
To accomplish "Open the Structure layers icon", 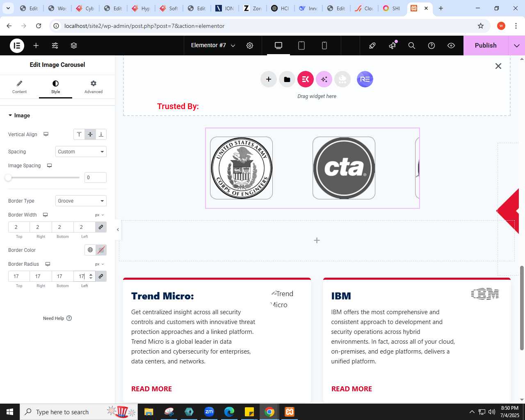I will (x=74, y=46).
